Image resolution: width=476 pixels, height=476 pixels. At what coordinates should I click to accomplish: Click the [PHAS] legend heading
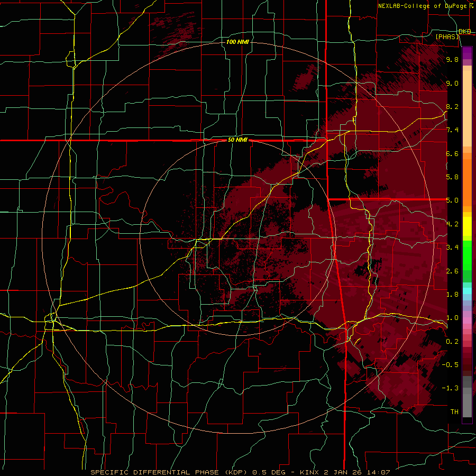tap(447, 36)
